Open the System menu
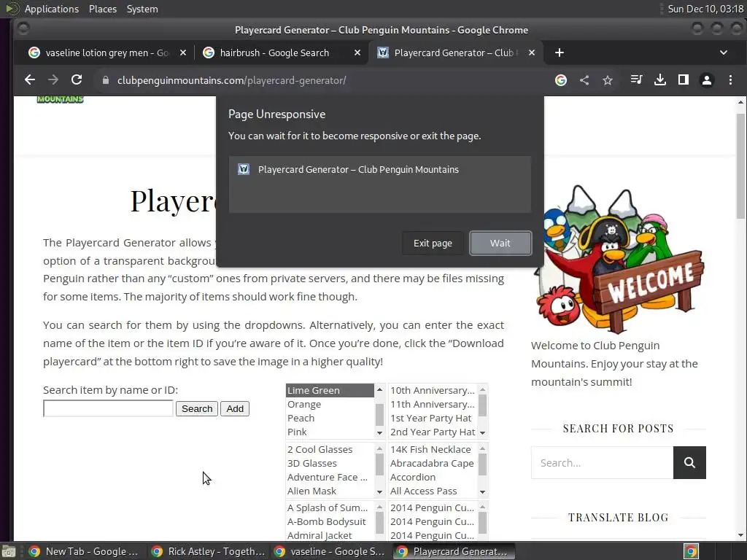Image resolution: width=747 pixels, height=560 pixels. tap(142, 9)
